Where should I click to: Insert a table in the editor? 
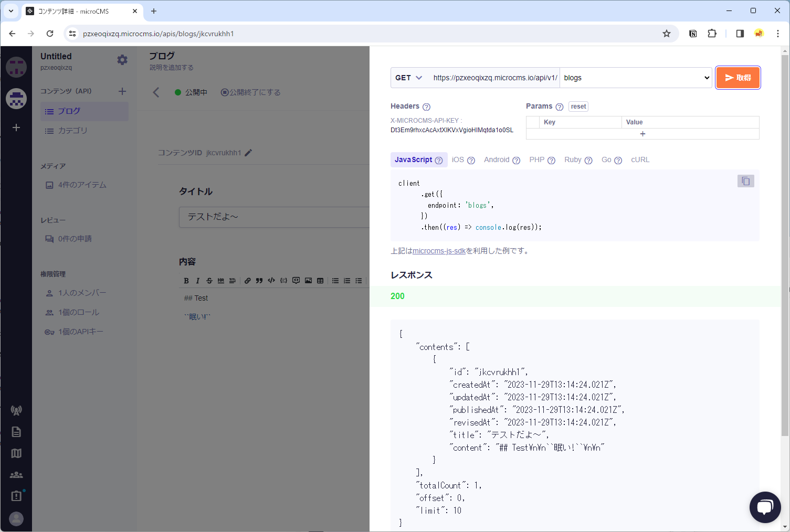pyautogui.click(x=320, y=281)
